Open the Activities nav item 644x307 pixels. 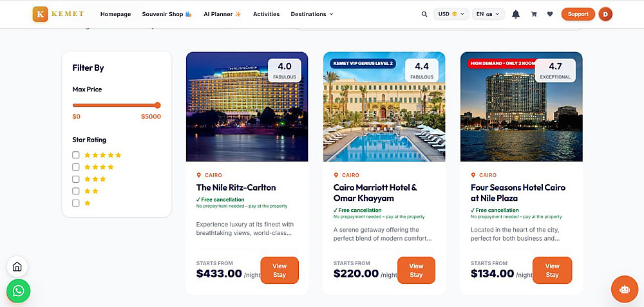pos(266,14)
